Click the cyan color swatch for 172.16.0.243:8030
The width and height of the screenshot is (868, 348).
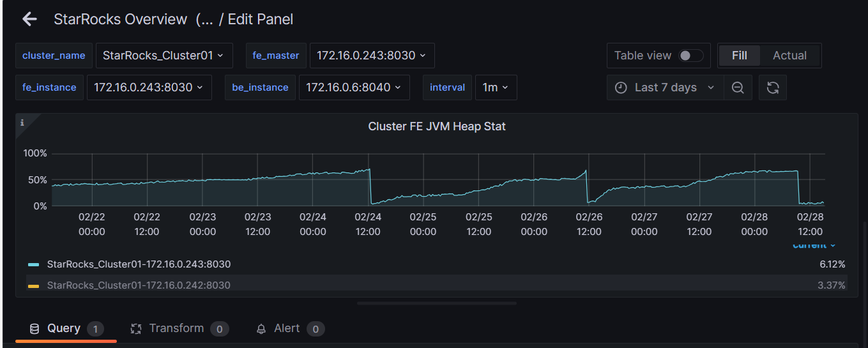(34, 264)
